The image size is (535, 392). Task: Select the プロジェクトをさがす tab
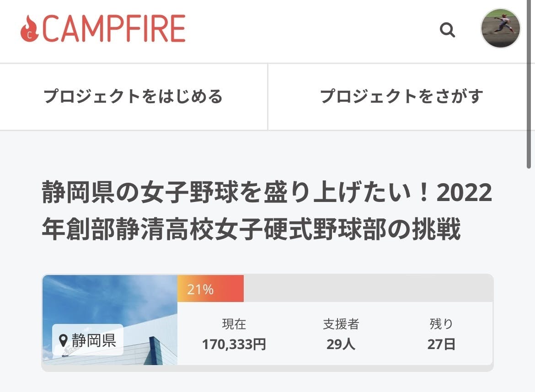tap(401, 96)
